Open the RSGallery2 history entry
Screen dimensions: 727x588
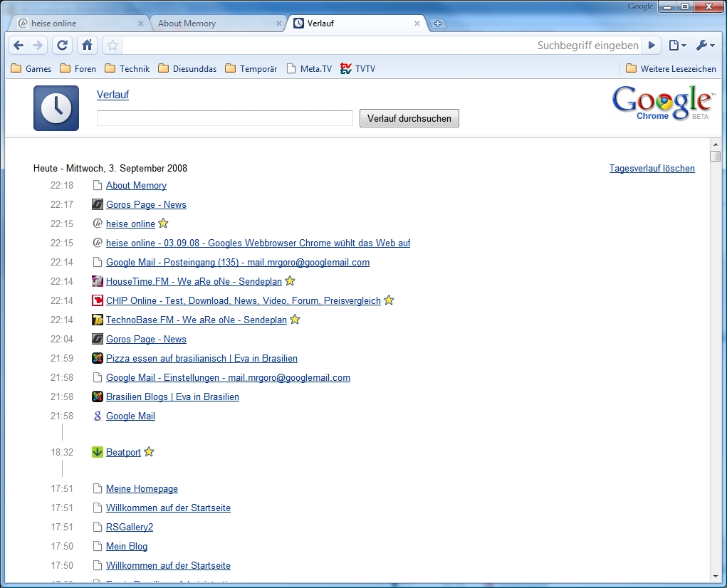(x=130, y=527)
